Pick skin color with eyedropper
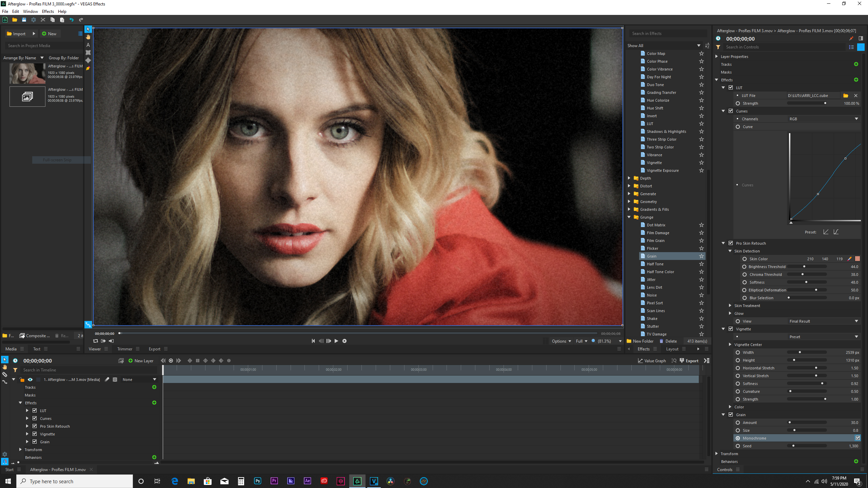Image resolution: width=868 pixels, height=488 pixels. (850, 259)
